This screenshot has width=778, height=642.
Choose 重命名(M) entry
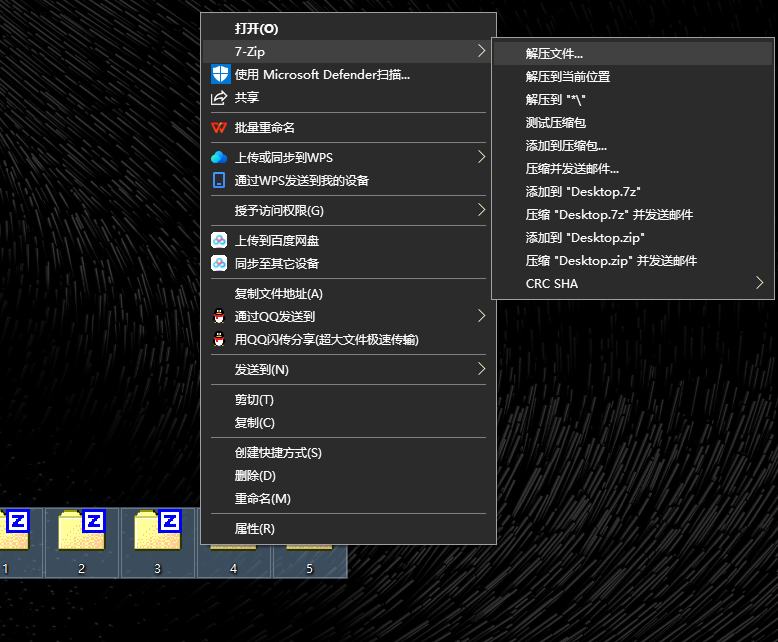(348, 499)
